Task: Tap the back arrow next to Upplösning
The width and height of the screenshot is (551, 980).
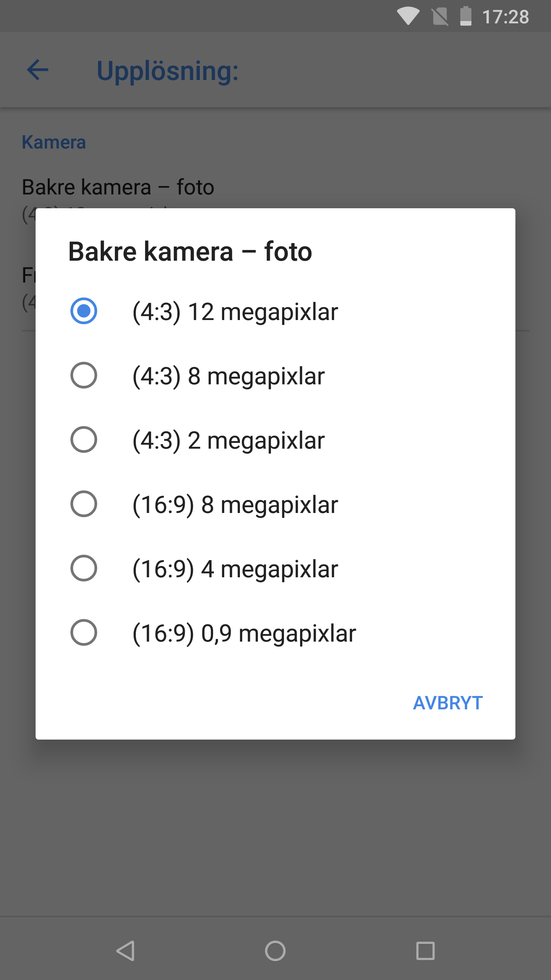Action: (x=37, y=70)
